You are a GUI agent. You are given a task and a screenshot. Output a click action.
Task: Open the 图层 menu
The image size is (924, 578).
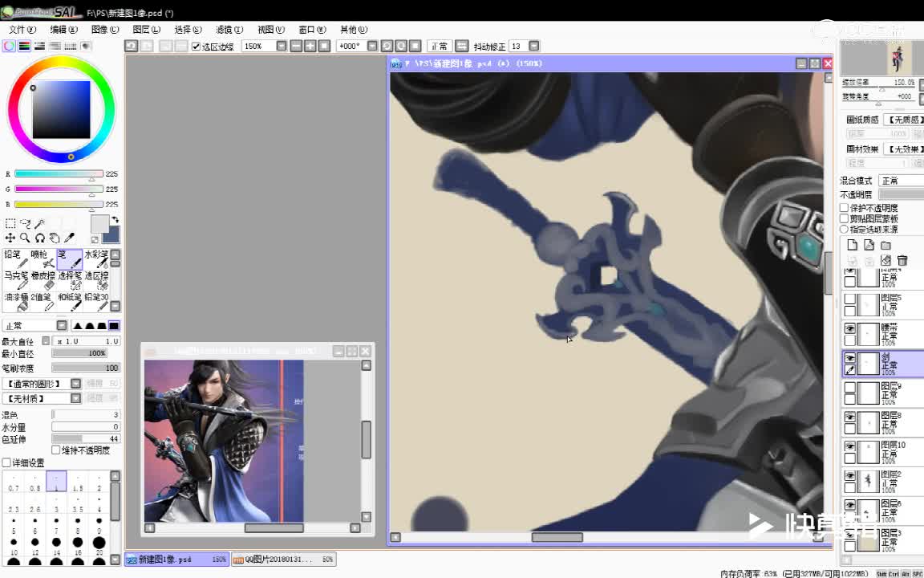coord(146,30)
